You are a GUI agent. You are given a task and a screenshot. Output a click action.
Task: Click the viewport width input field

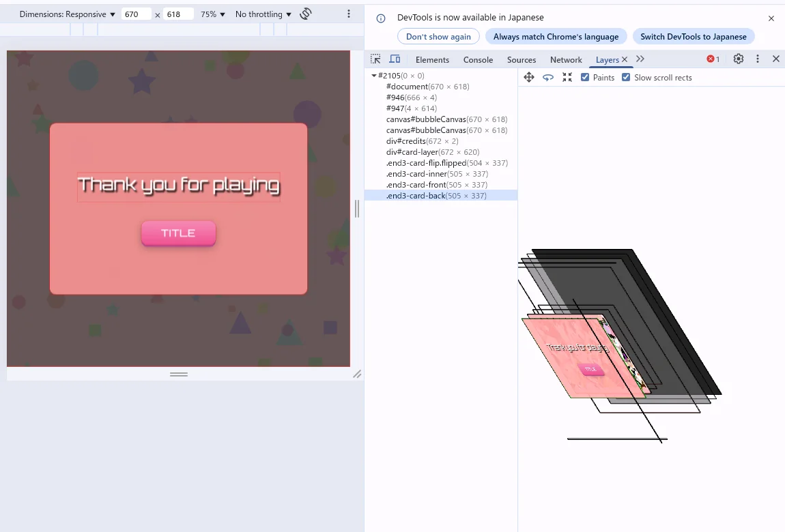(135, 14)
